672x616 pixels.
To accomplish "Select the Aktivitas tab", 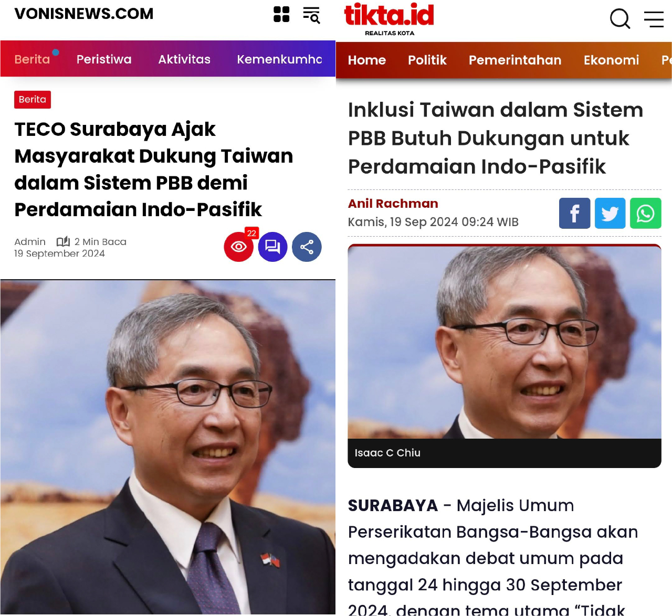I will point(184,59).
